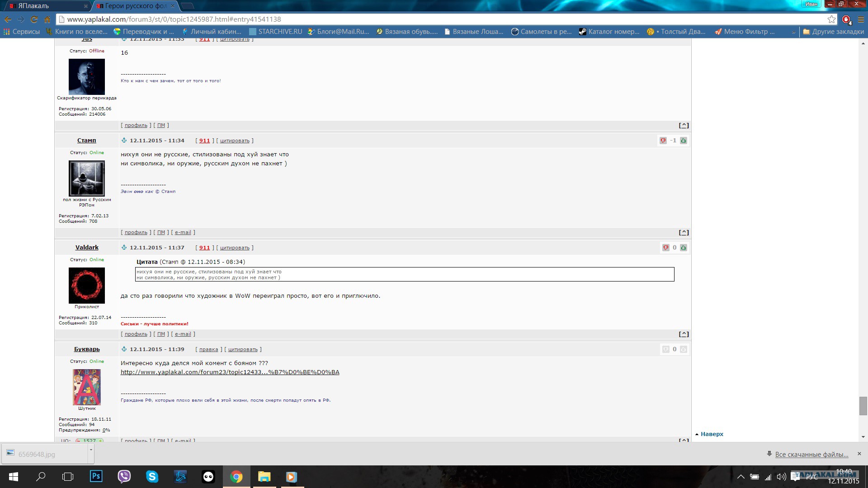Click правка on Букварь's post
This screenshot has width=868, height=488.
pyautogui.click(x=208, y=349)
